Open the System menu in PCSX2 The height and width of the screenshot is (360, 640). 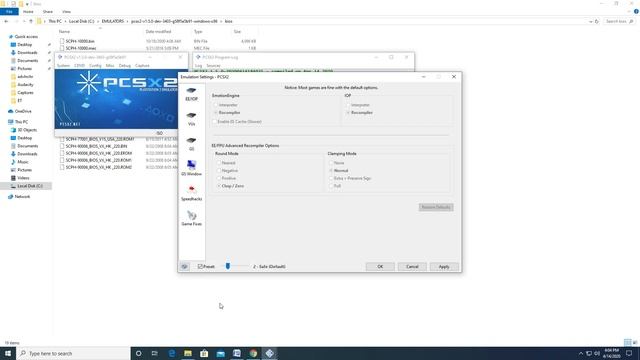(x=63, y=65)
